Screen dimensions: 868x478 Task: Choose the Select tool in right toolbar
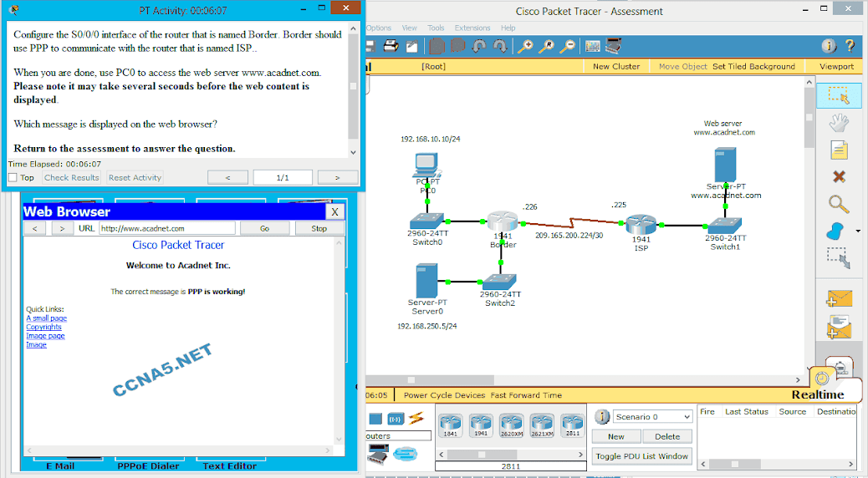[x=839, y=96]
